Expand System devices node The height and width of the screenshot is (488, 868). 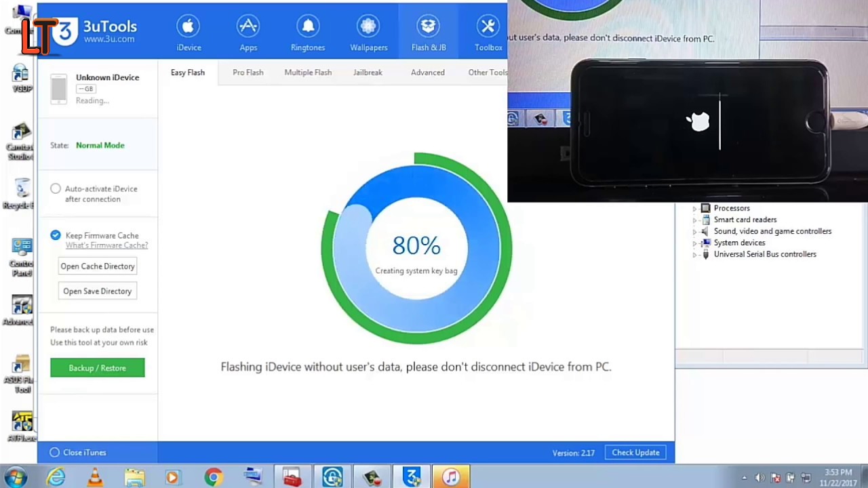694,243
